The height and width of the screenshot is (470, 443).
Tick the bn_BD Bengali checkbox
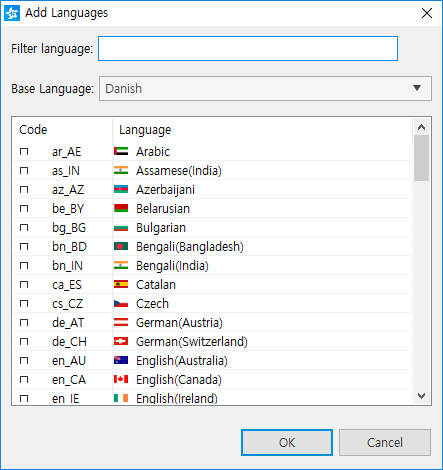(x=24, y=247)
